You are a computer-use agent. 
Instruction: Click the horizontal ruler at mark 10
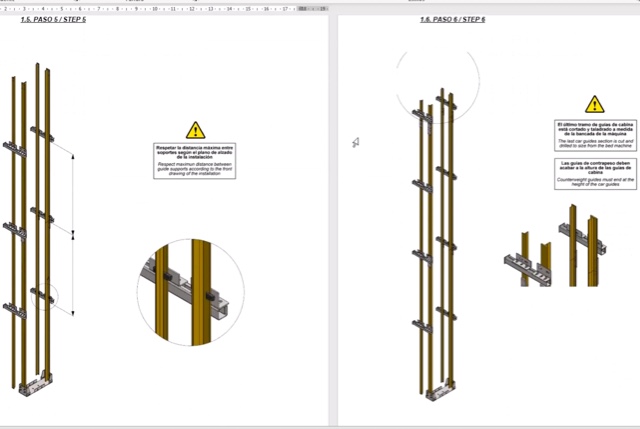pos(155,9)
